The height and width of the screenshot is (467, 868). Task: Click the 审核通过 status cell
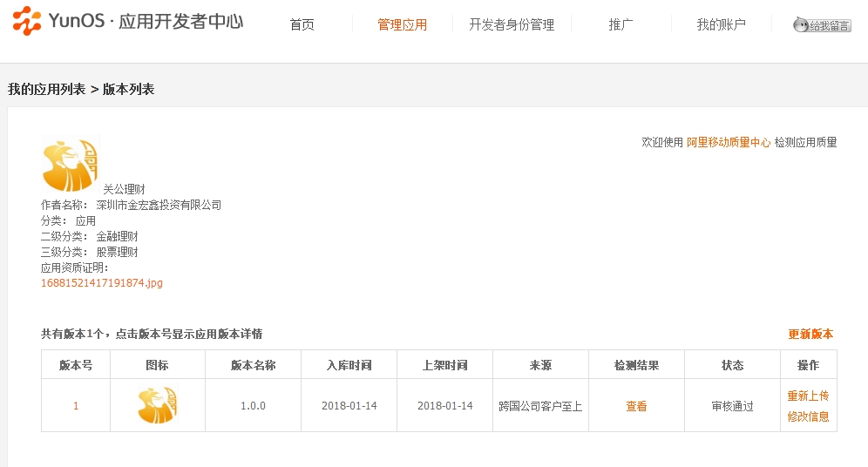[732, 406]
